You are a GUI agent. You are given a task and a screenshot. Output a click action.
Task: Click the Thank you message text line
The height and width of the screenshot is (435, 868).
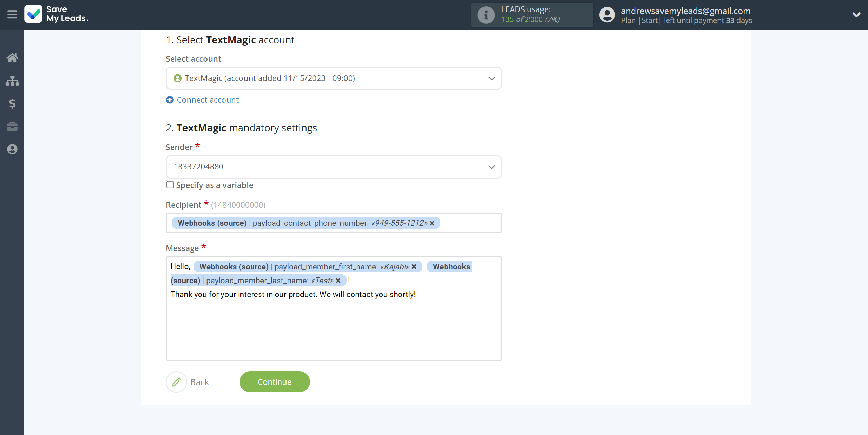[x=293, y=294]
